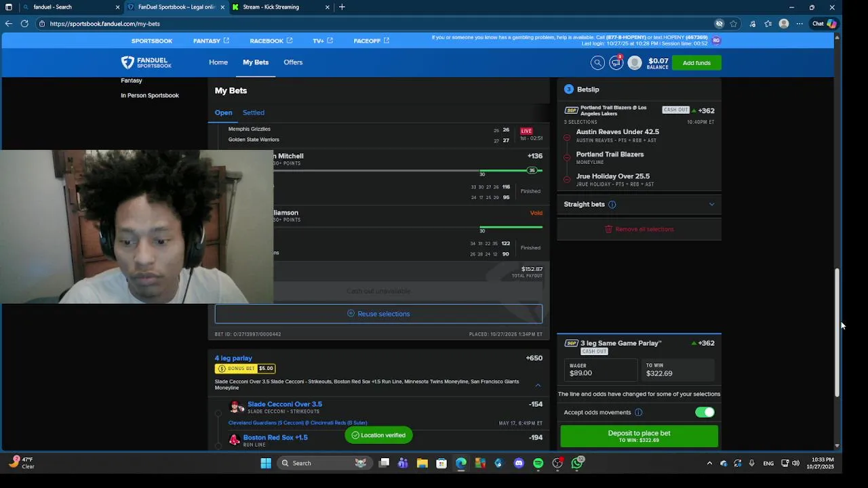Switch to Stream - Kick Streaming tab
The height and width of the screenshot is (488, 868).
click(279, 7)
